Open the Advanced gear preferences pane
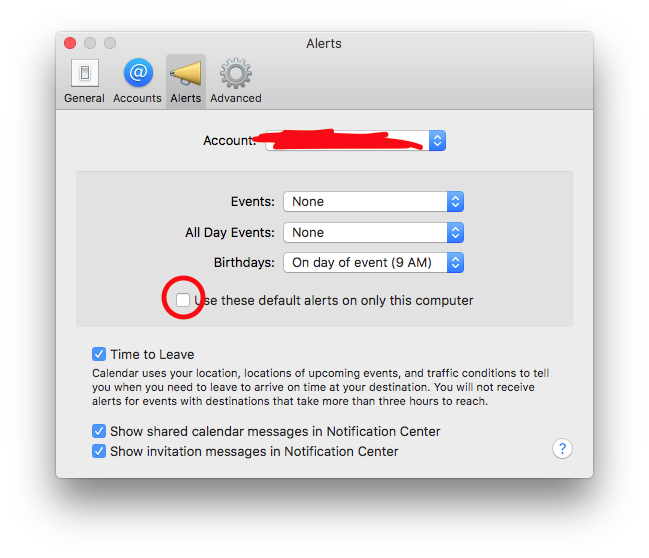Screen dimensions: 649x558 pos(236,82)
